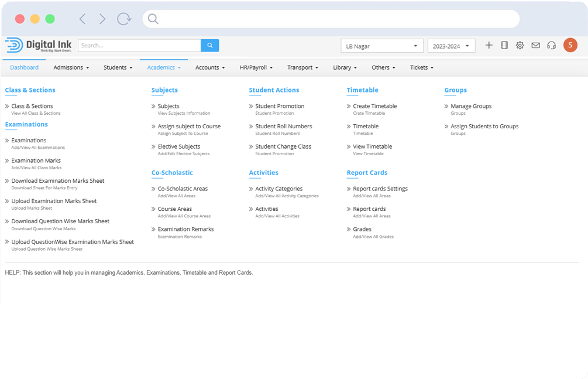The image size is (588, 379).
Task: Change the academic year 2023-2024 dropdown
Action: (451, 45)
